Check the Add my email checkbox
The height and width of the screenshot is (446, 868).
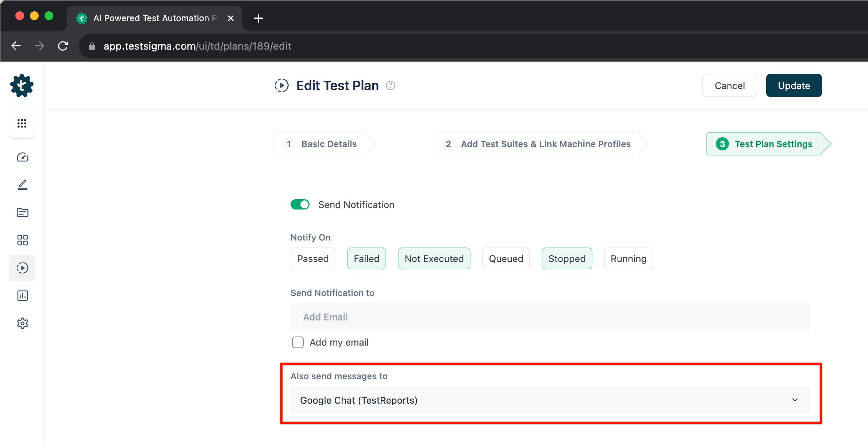[298, 342]
